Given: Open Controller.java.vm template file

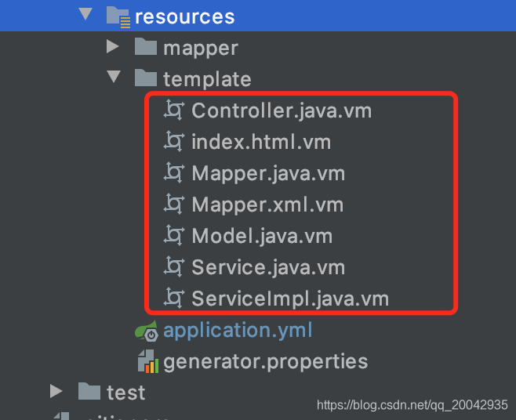Looking at the screenshot, I should pos(282,110).
